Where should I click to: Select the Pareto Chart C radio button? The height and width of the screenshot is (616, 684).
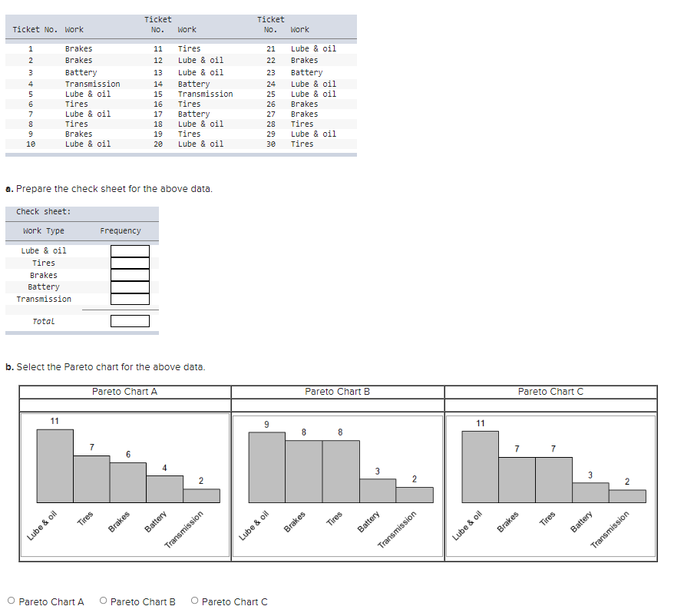click(194, 601)
